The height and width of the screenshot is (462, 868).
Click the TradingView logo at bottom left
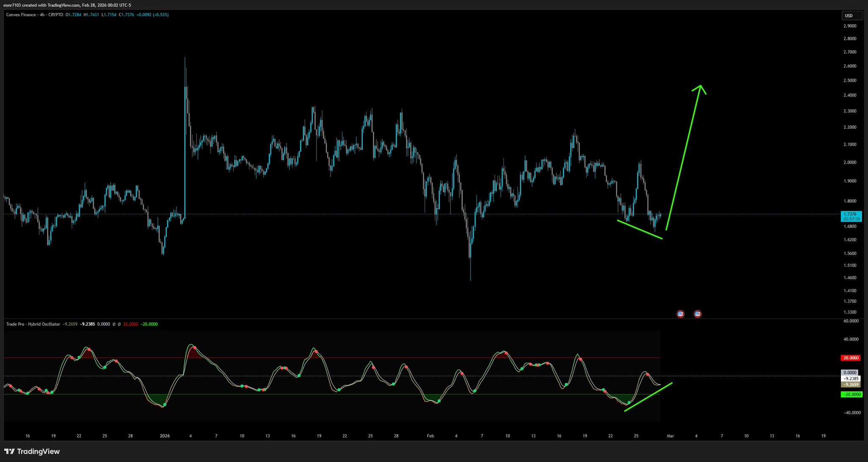click(x=32, y=451)
